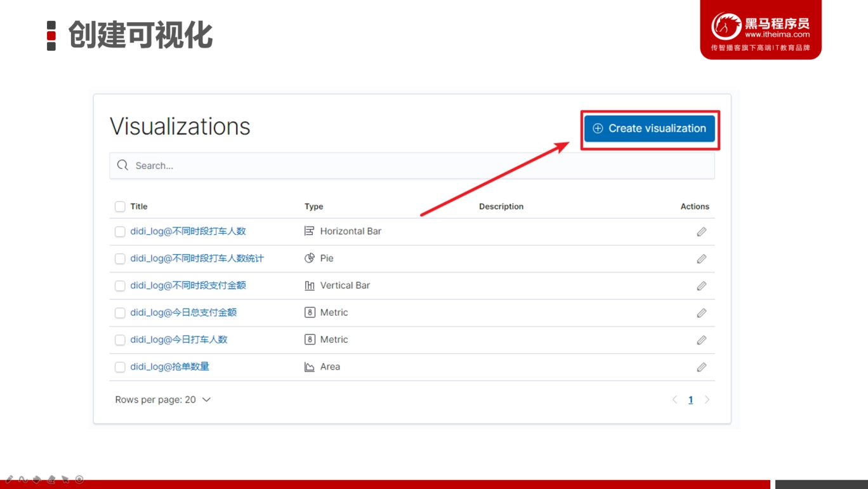The width and height of the screenshot is (868, 489).
Task: Select the eraser presentation tool
Action: (x=51, y=479)
